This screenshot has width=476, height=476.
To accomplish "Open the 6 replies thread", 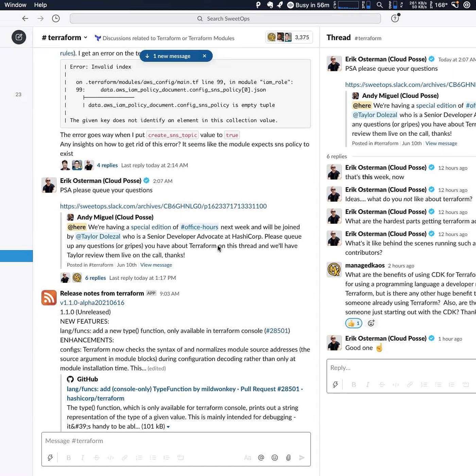I will pyautogui.click(x=96, y=278).
